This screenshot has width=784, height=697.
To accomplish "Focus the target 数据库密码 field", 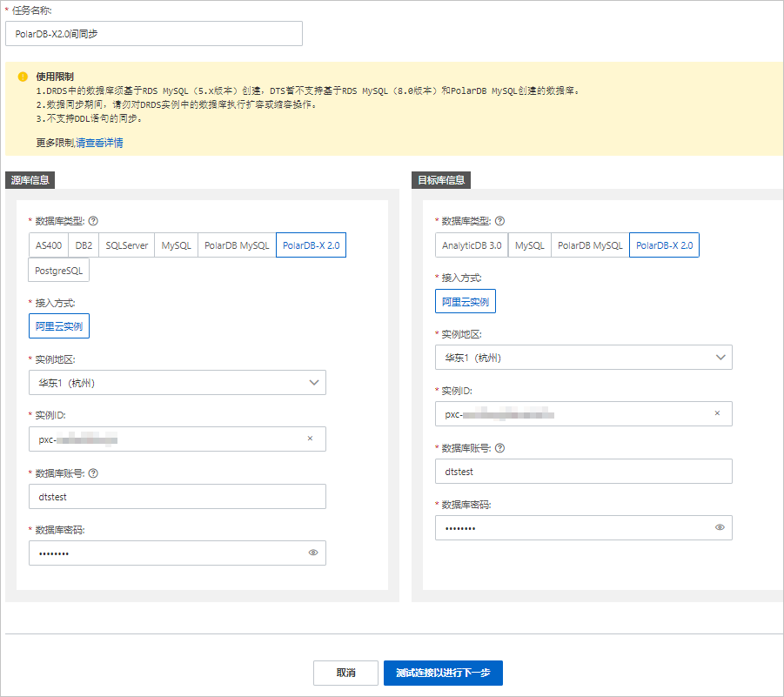I will click(584, 527).
